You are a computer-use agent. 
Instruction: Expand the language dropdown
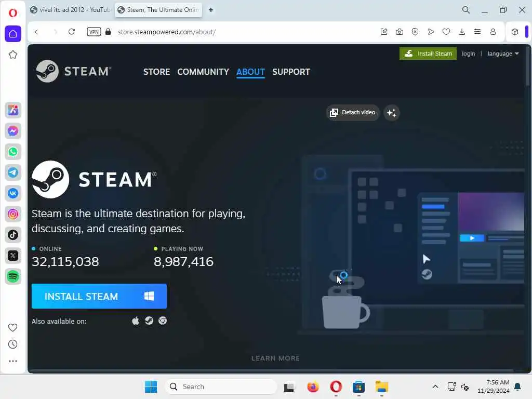(x=503, y=54)
